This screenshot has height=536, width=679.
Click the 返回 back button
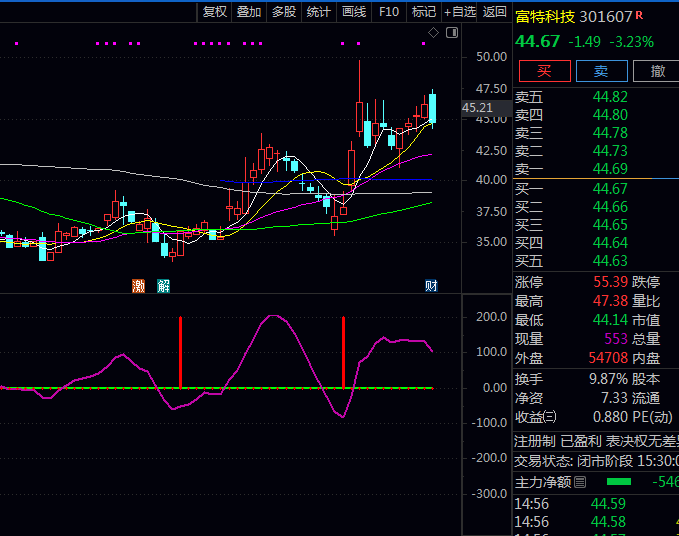click(494, 12)
